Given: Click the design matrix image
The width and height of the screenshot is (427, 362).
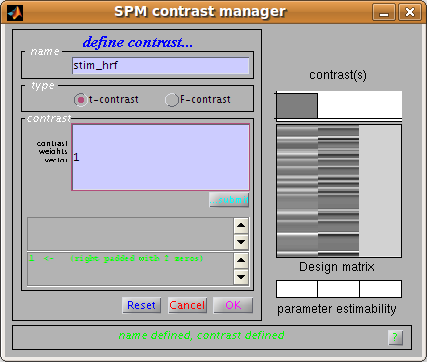Looking at the screenshot, I should tap(339, 191).
